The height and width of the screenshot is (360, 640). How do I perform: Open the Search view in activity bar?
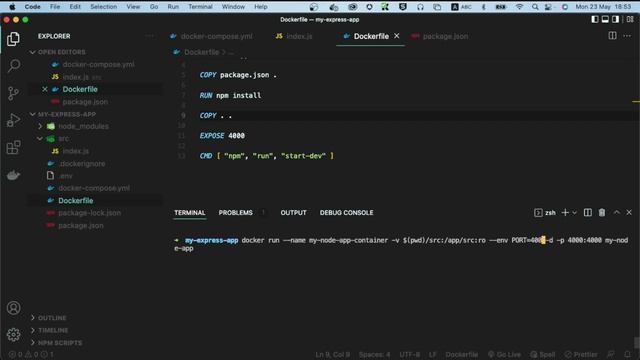pos(13,66)
